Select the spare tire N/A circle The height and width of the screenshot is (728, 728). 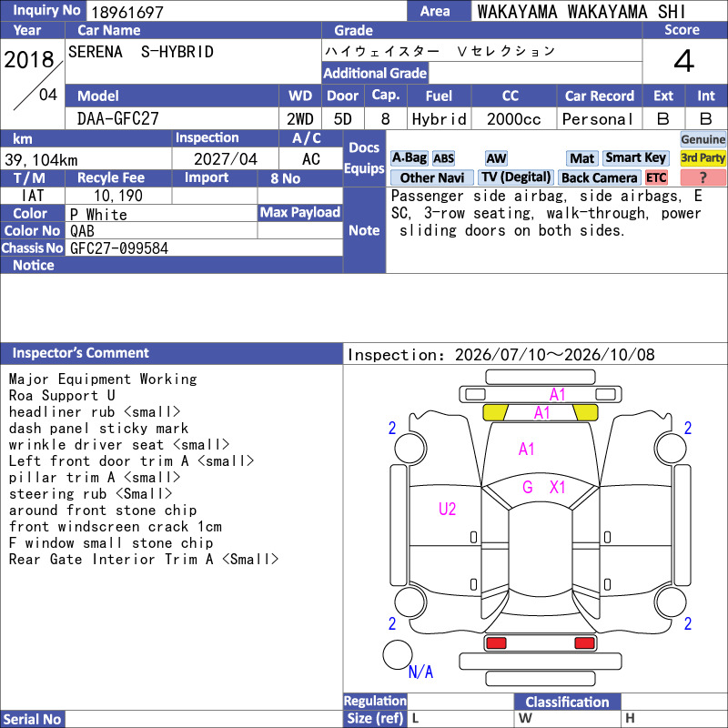[x=398, y=654]
